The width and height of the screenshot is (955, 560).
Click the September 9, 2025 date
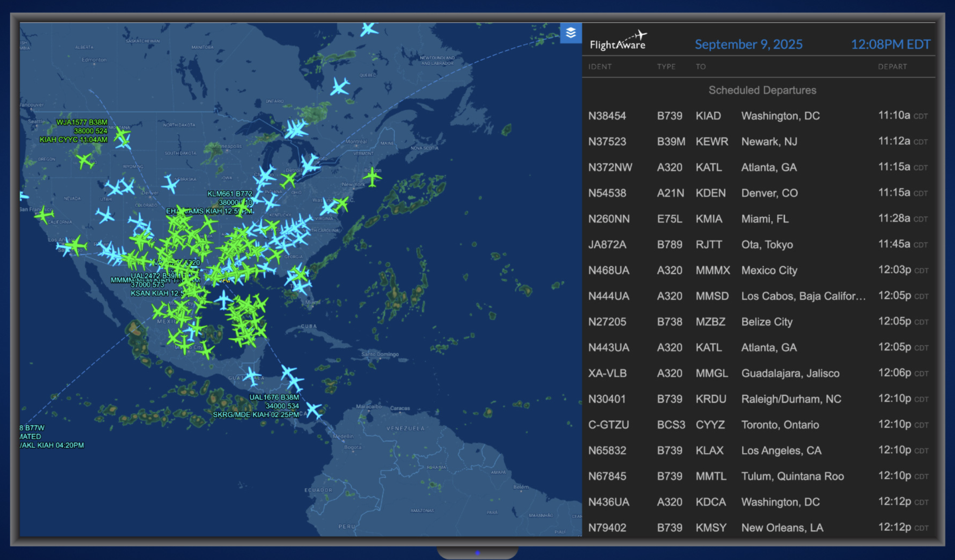(x=749, y=44)
